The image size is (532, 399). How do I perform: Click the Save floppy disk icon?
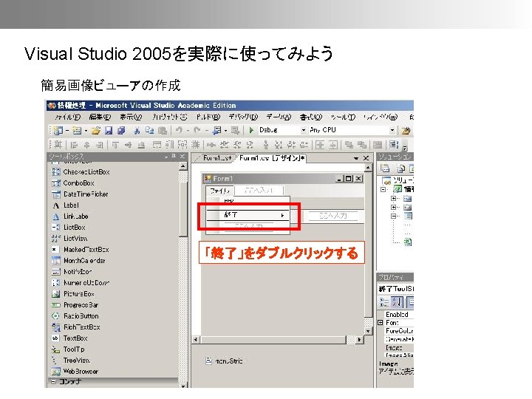[x=109, y=130]
